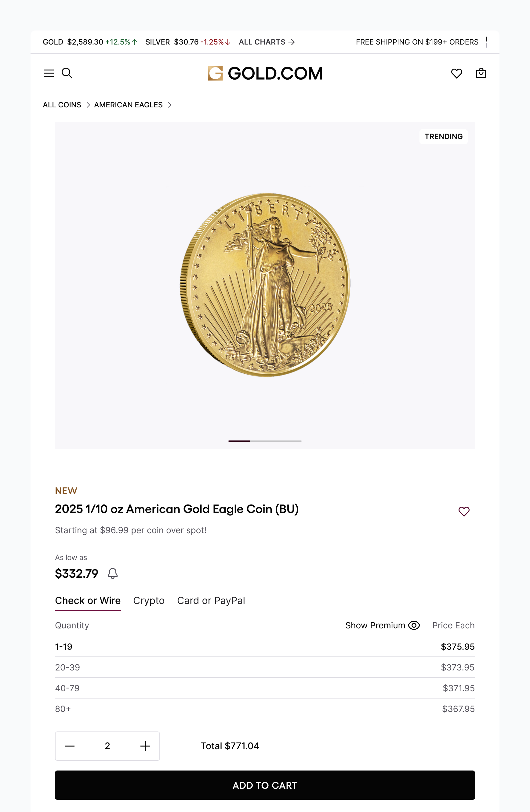The width and height of the screenshot is (530, 812).
Task: Go to ALL COINS breadcrumb
Action: [x=62, y=105]
